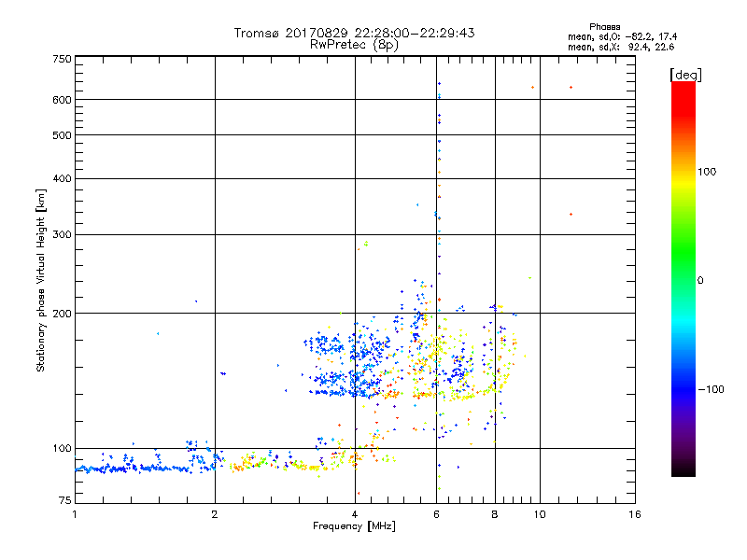Click the colorbar tick label '-100'
The height and width of the screenshot is (560, 747).
pyautogui.click(x=712, y=389)
